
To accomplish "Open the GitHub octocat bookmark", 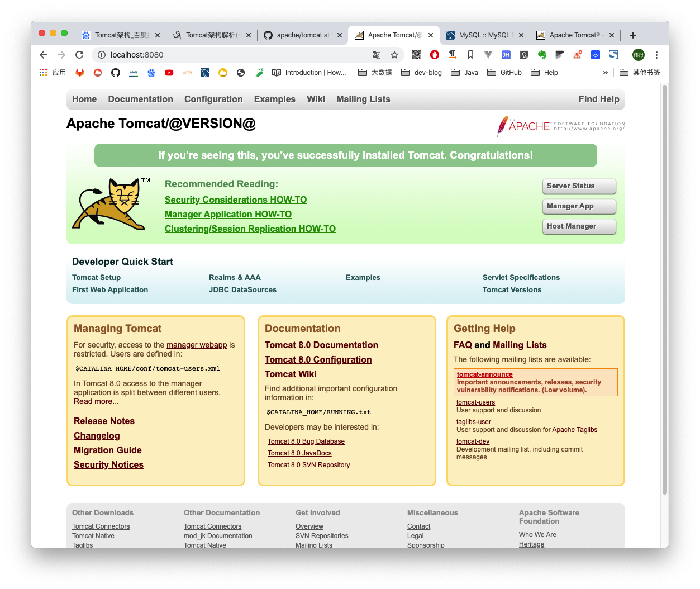I will pyautogui.click(x=116, y=73).
